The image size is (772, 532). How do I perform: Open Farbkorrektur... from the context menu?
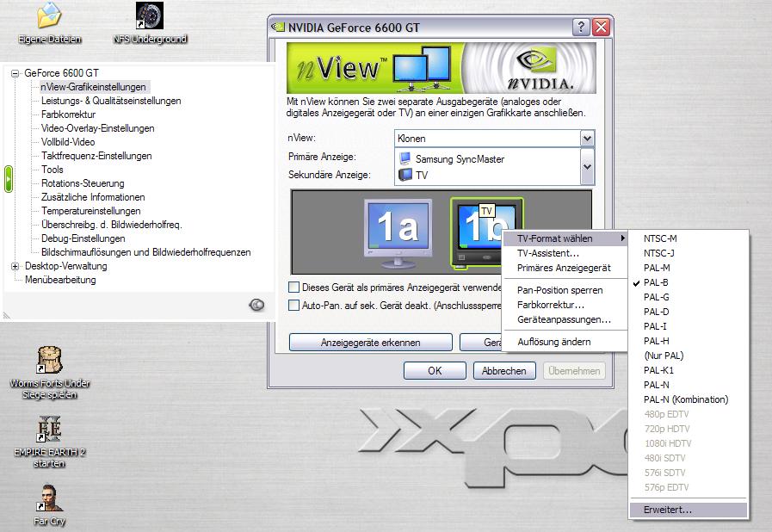(565, 305)
